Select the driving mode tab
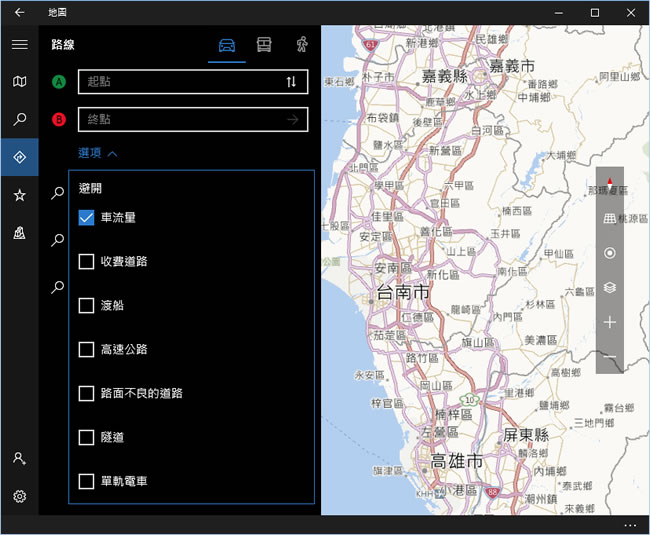The height and width of the screenshot is (535, 650). (227, 45)
